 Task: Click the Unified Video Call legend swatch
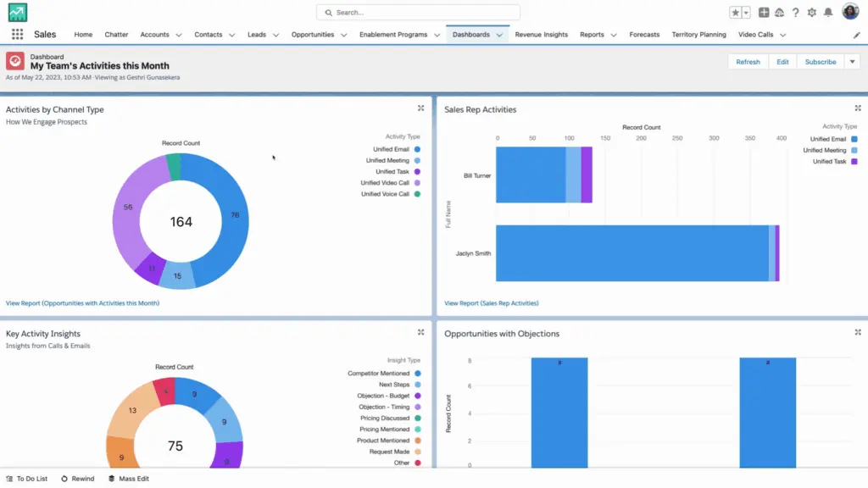(417, 183)
